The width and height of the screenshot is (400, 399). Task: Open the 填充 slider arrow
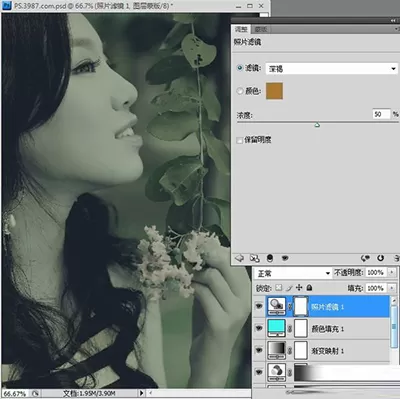pyautogui.click(x=392, y=288)
